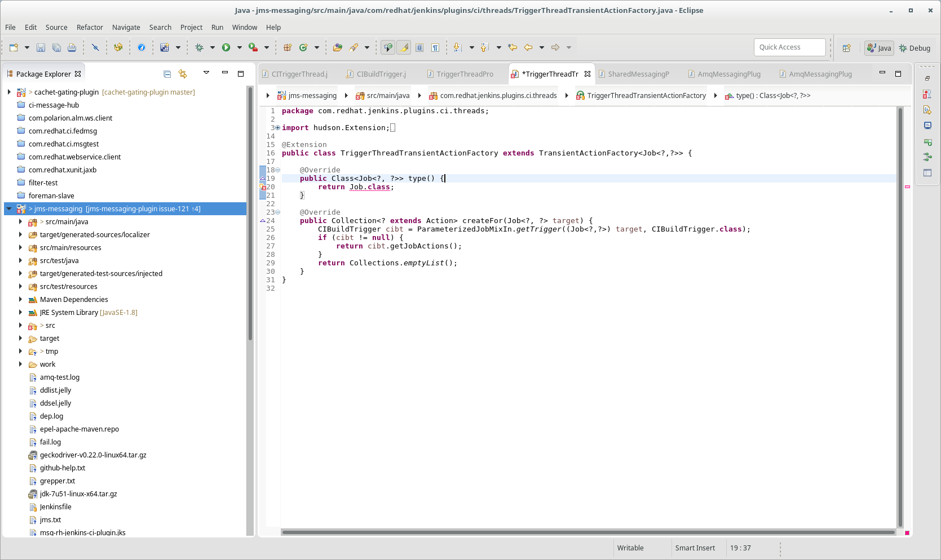Image resolution: width=941 pixels, height=560 pixels.
Task: Toggle Link with Editor in Package Explorer
Action: coord(183,74)
